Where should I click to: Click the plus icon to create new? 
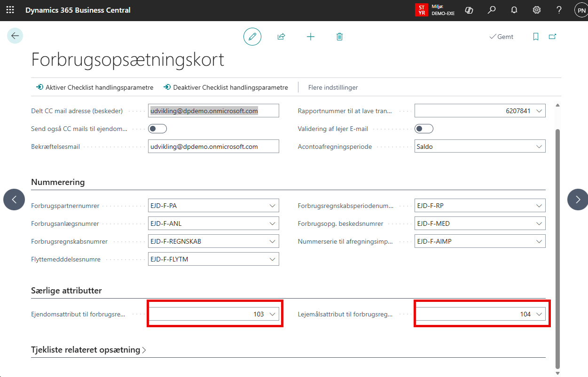310,37
